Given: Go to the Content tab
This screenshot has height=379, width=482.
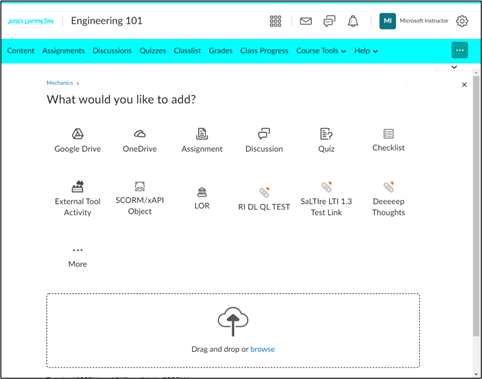Looking at the screenshot, I should click(21, 51).
